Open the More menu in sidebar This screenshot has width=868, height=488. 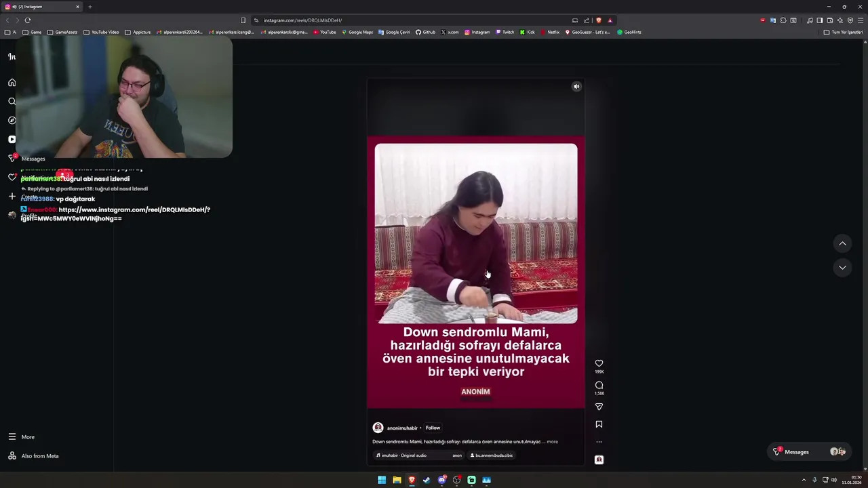(x=22, y=437)
